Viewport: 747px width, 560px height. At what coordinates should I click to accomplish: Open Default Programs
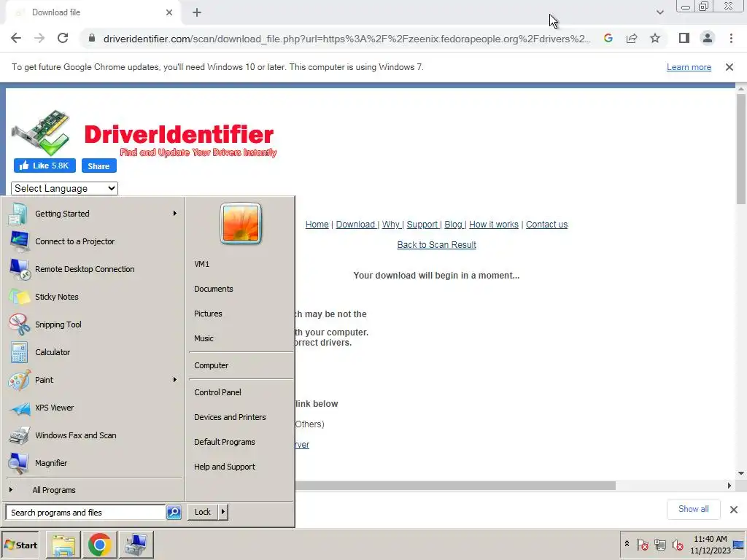pos(225,442)
